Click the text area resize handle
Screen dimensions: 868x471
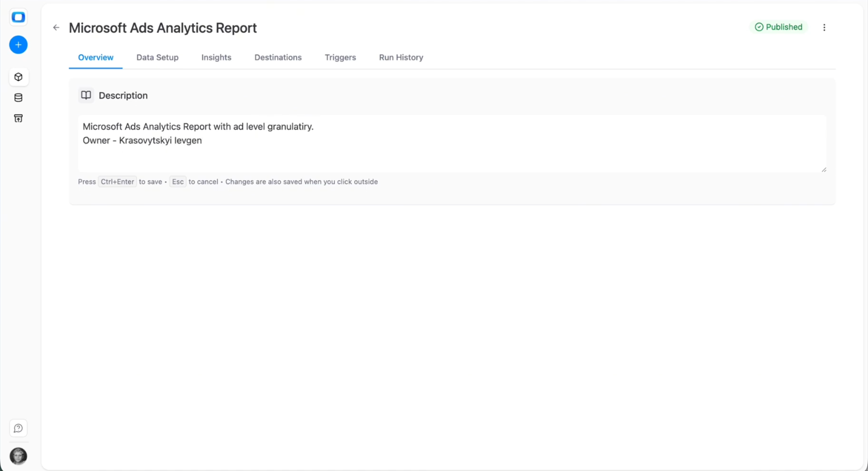pos(823,169)
